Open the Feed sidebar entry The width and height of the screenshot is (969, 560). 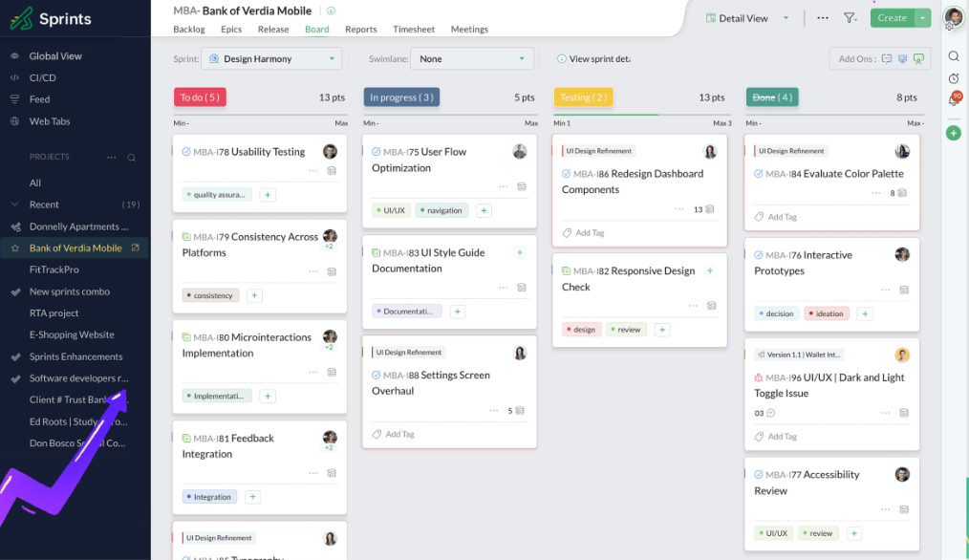pos(39,98)
